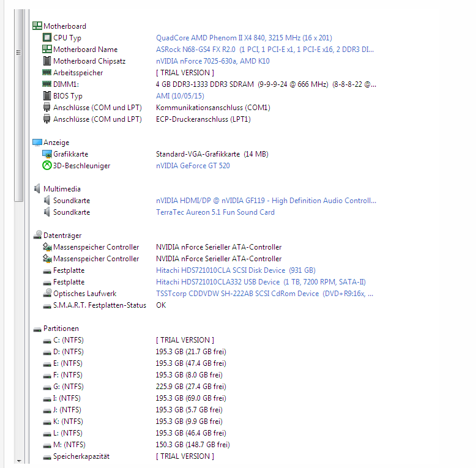This screenshot has height=468, width=476.
Task: Click the Motherboard Chipsatz icon
Action: [x=46, y=61]
